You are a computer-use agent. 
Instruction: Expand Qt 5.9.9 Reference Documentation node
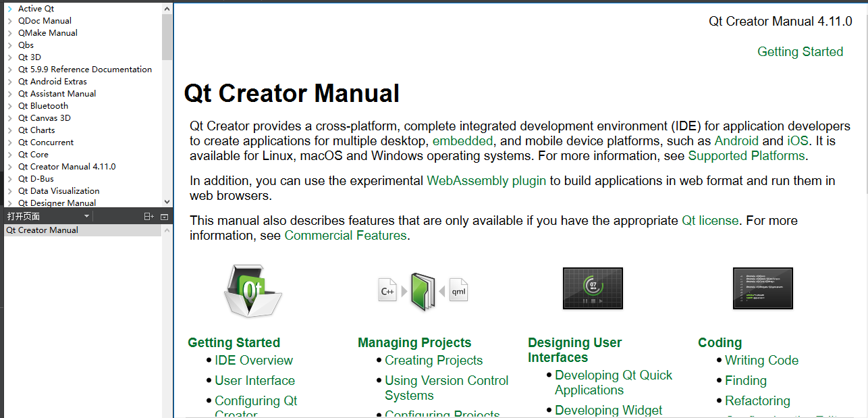point(10,70)
